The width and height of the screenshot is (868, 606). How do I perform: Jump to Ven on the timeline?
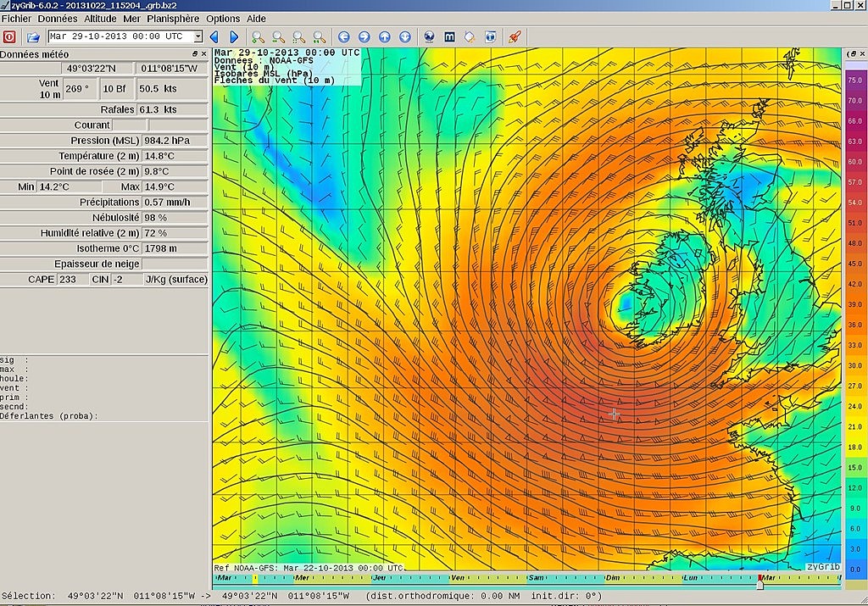pyautogui.click(x=458, y=578)
